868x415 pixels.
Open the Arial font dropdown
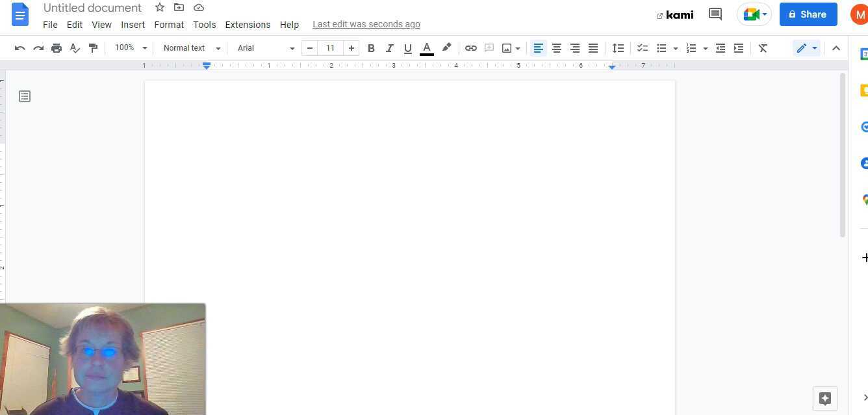(x=265, y=48)
